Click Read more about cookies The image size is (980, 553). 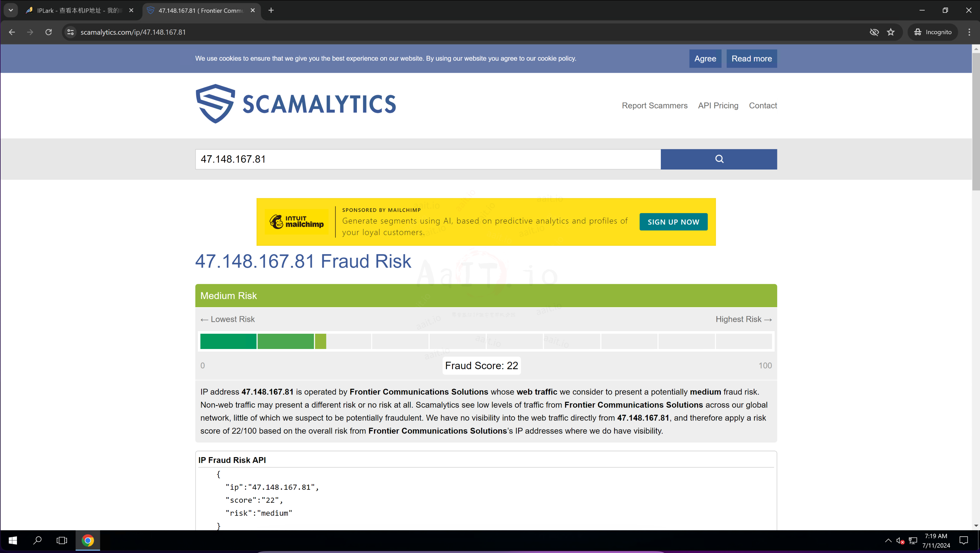(751, 58)
